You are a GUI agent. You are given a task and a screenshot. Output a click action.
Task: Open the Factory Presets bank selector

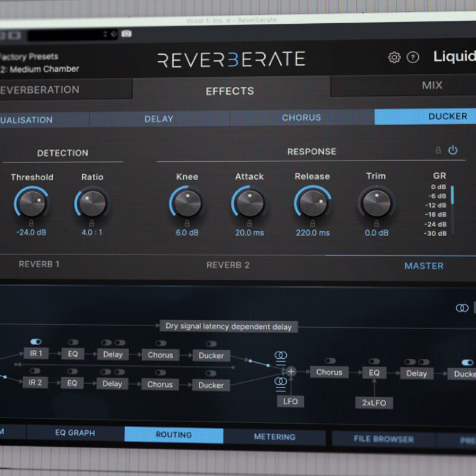(x=29, y=57)
